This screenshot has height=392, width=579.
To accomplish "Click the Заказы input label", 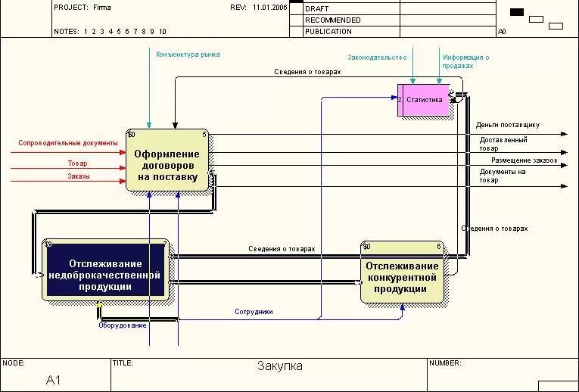I will (78, 176).
